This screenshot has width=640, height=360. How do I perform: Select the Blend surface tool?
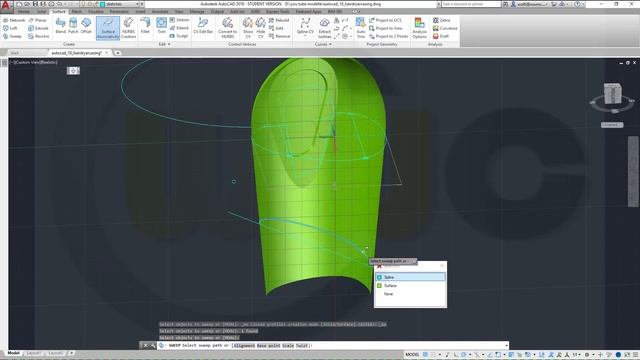pos(60,25)
